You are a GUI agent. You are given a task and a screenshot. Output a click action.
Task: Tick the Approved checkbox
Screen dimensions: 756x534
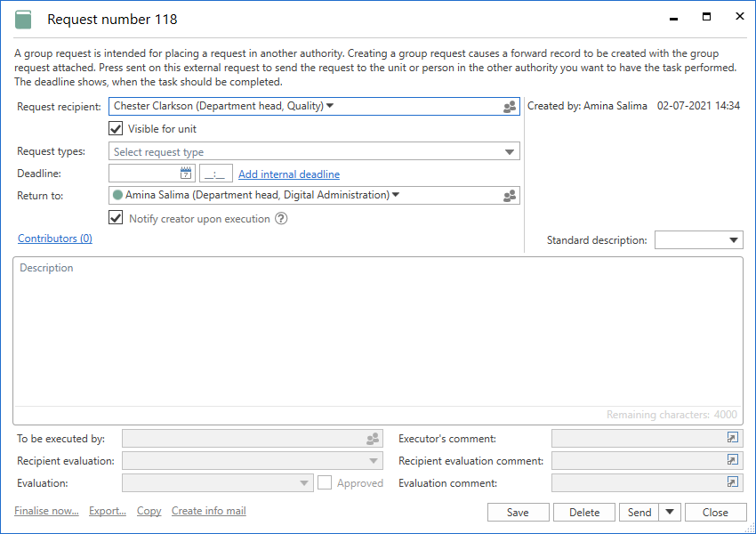325,482
